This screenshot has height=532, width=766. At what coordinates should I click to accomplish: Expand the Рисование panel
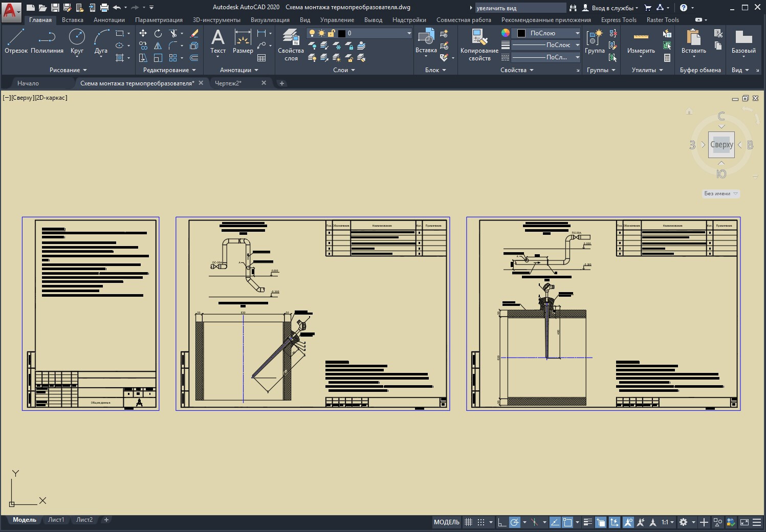(68, 70)
